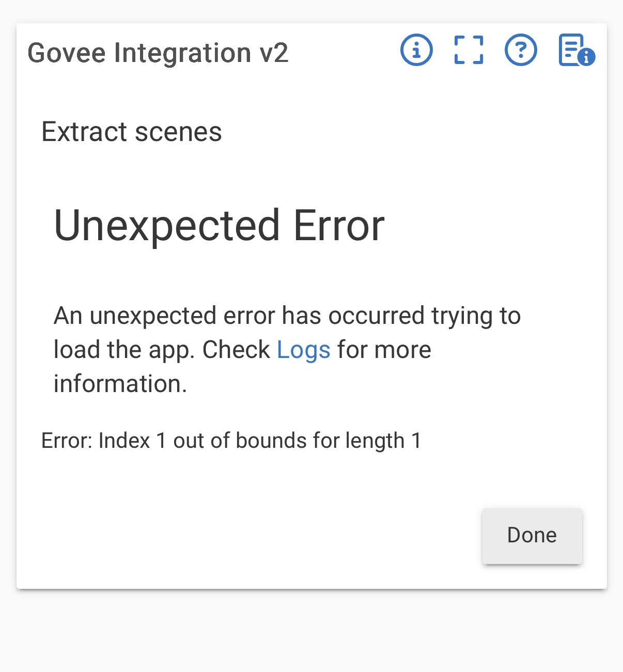Viewport: 623px width, 672px height.
Task: Click the index out of bounds error text
Action: [x=231, y=441]
